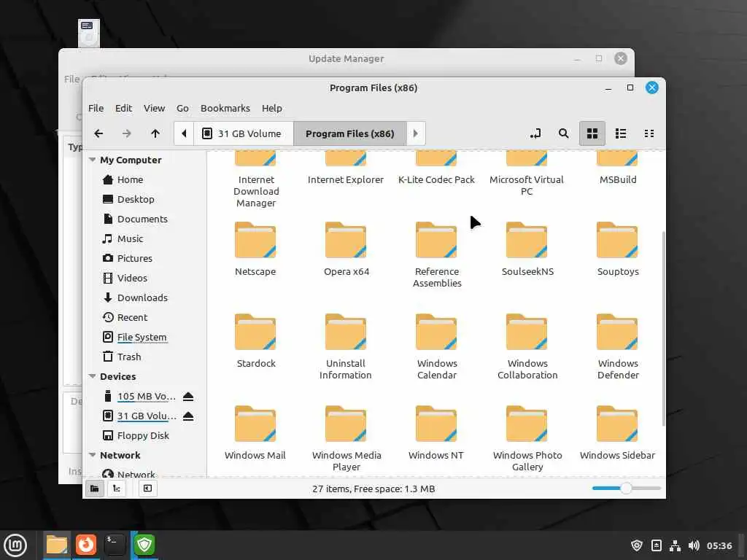Screen dimensions: 747x560
Task: Eject the 31 GB Volume
Action: (x=188, y=416)
